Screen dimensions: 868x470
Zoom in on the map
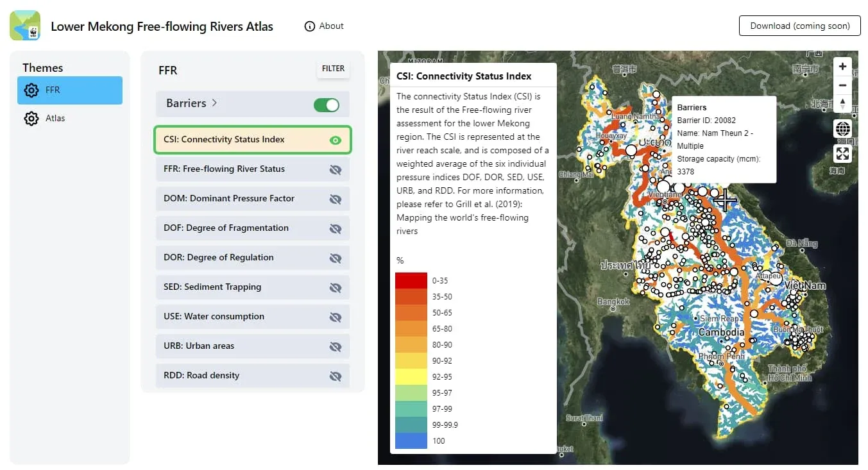point(842,67)
